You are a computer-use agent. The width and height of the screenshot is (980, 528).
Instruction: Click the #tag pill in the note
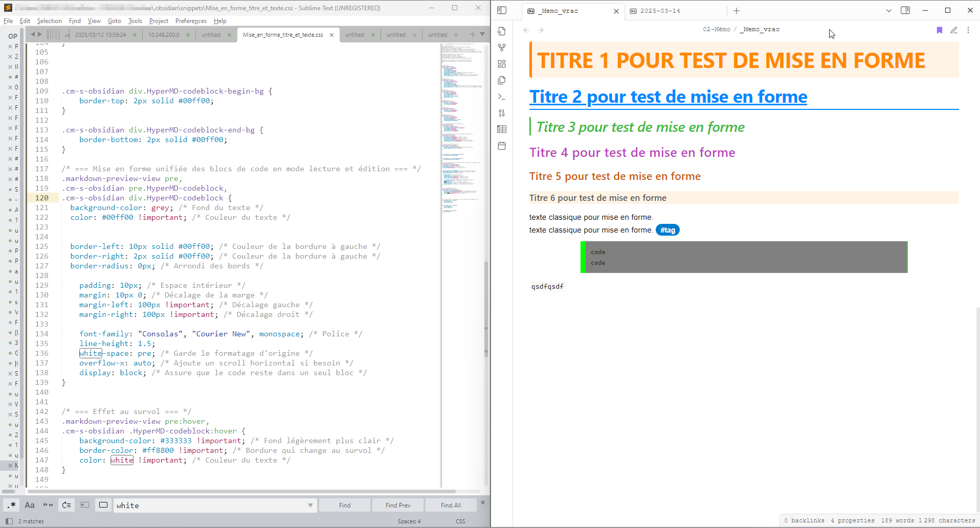point(668,229)
